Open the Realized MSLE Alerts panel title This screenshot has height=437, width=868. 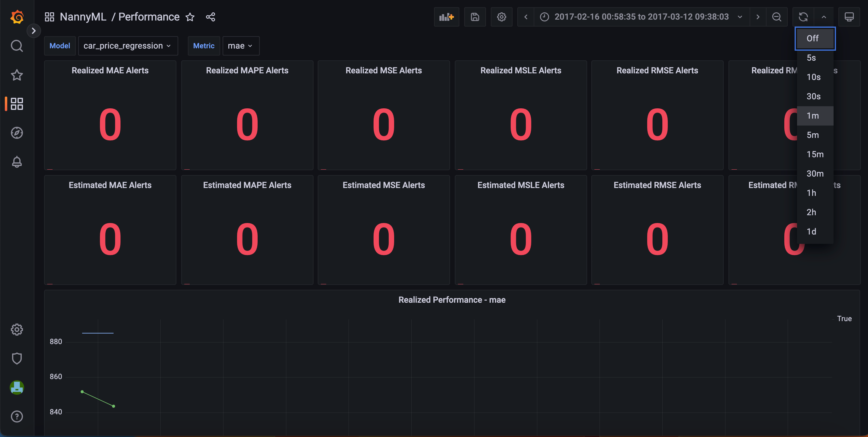521,70
